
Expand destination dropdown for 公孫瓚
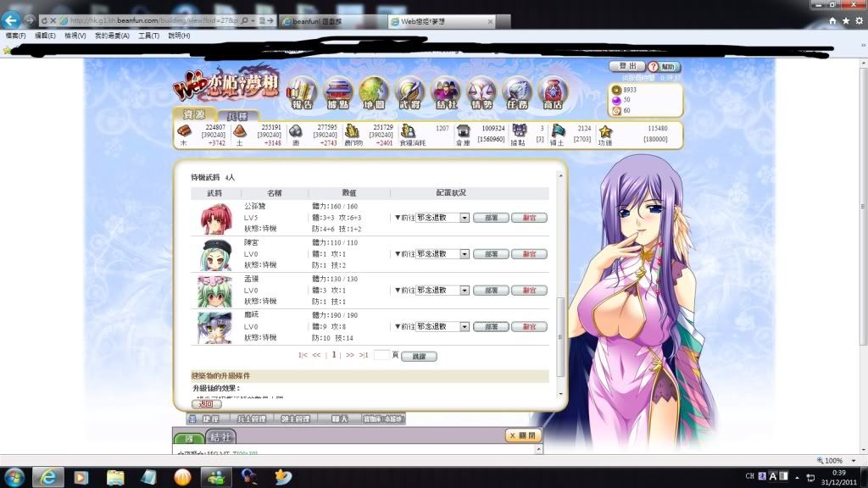[464, 218]
